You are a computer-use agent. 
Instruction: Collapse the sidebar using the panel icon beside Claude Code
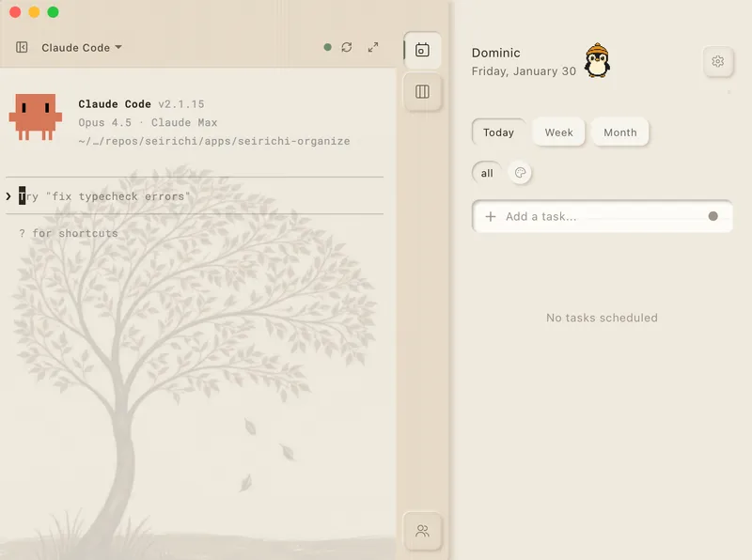[x=20, y=47]
